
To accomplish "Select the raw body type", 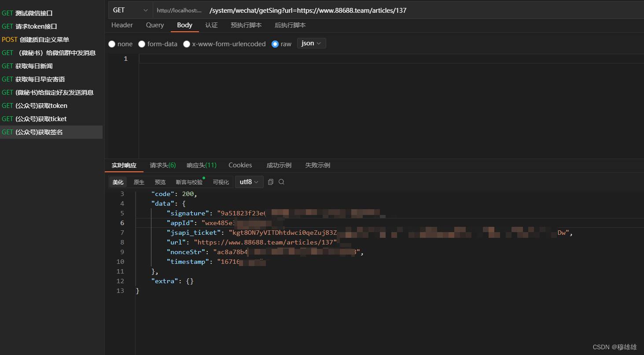I will click(x=282, y=44).
